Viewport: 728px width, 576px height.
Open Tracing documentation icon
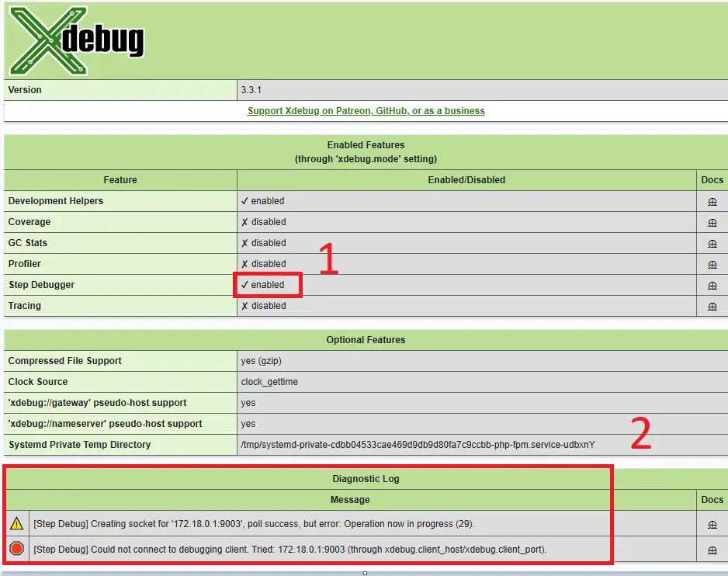click(x=712, y=307)
